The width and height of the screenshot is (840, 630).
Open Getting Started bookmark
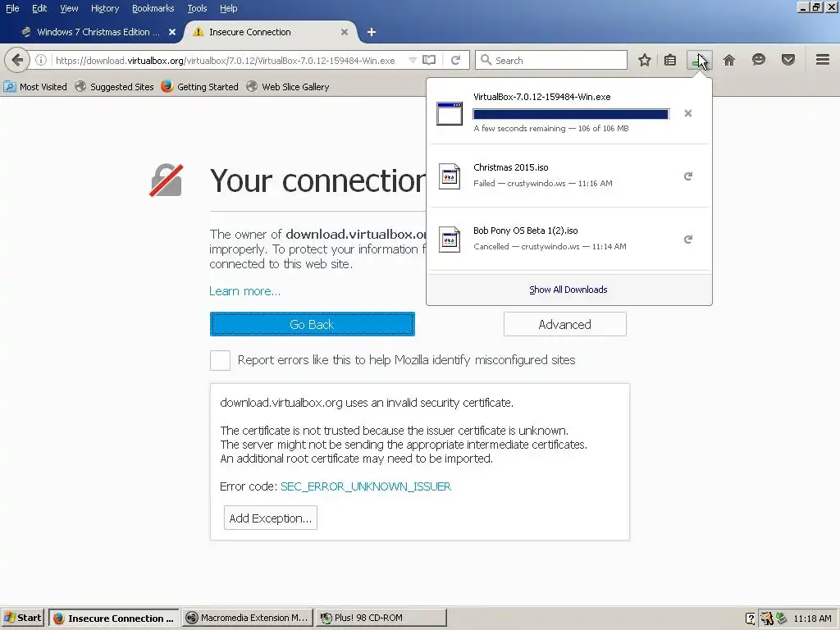200,87
